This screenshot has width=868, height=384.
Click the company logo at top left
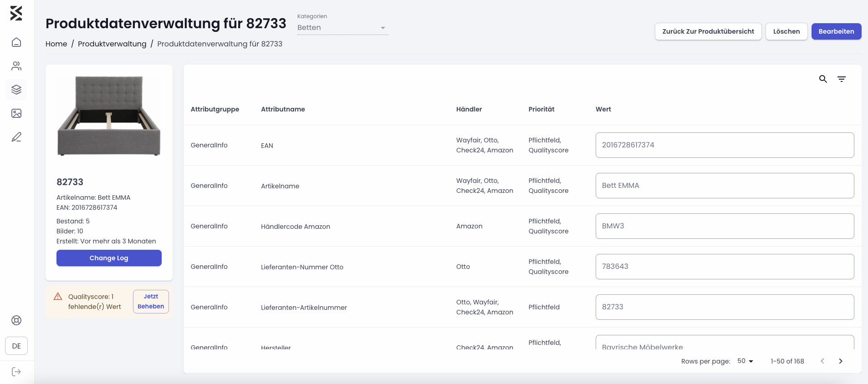point(16,13)
